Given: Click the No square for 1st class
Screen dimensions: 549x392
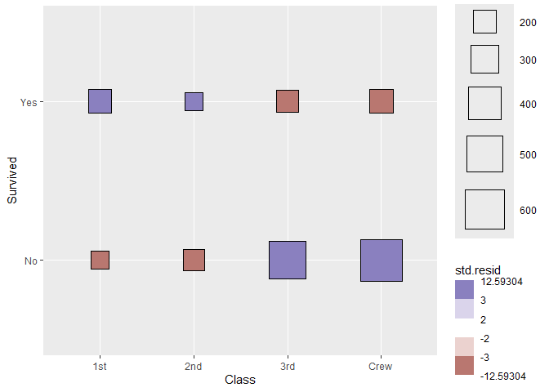Looking at the screenshot, I should coord(100,260).
